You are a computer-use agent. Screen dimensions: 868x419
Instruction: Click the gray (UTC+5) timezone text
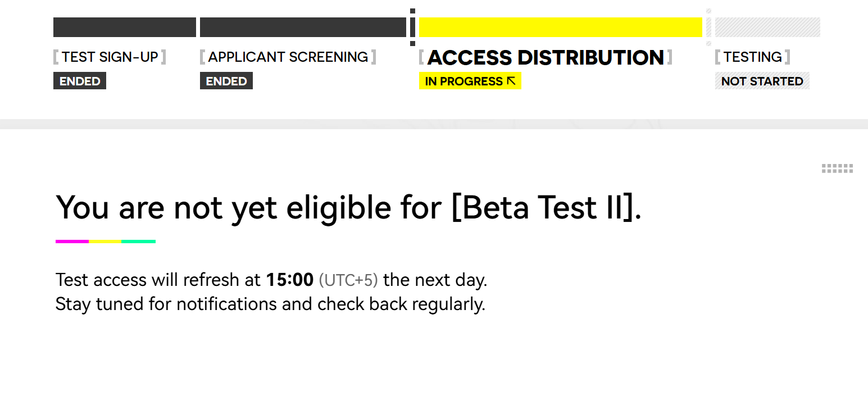coord(348,280)
